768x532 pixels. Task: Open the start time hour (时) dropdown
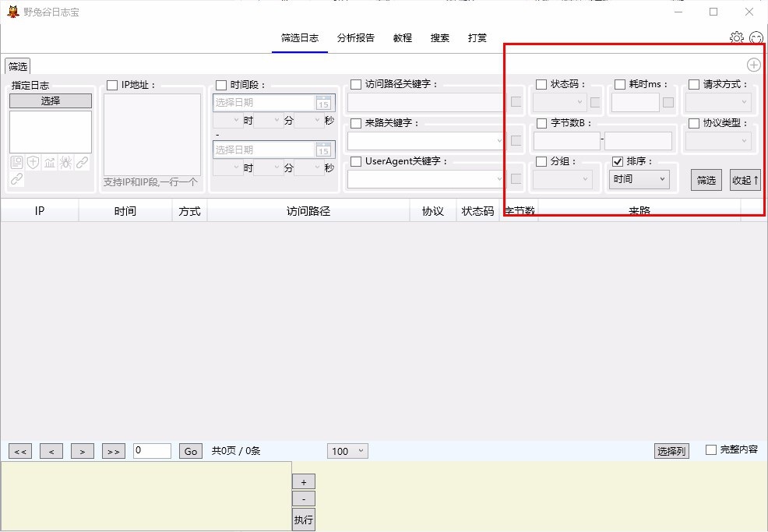pos(227,121)
